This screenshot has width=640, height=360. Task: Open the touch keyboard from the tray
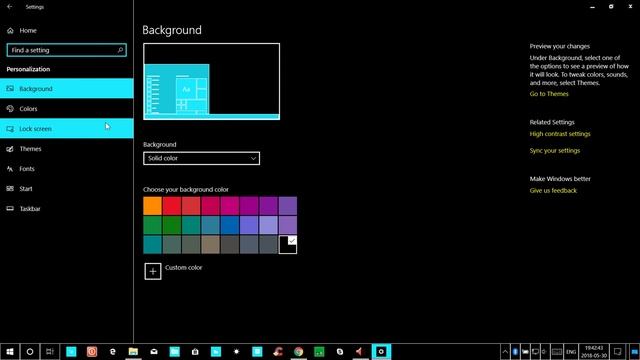pos(557,351)
